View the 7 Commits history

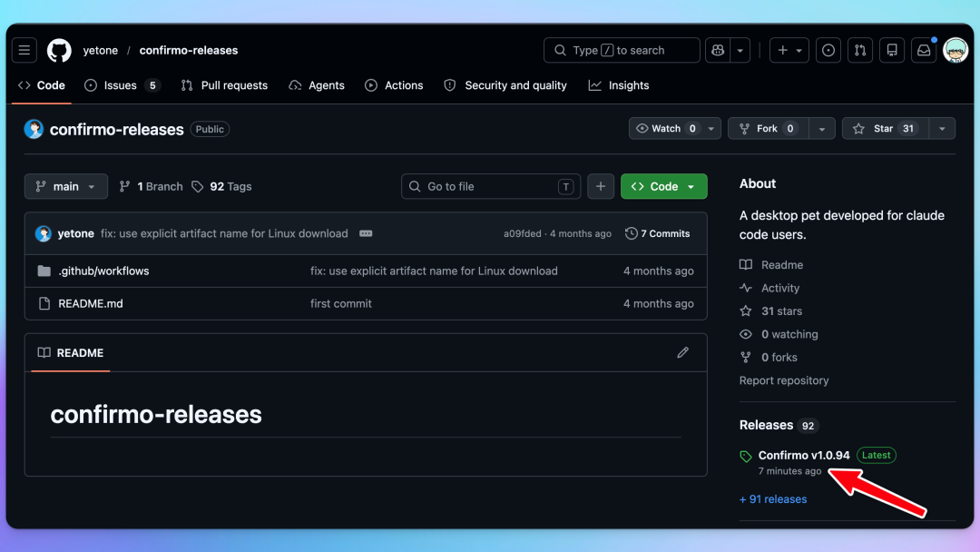658,233
